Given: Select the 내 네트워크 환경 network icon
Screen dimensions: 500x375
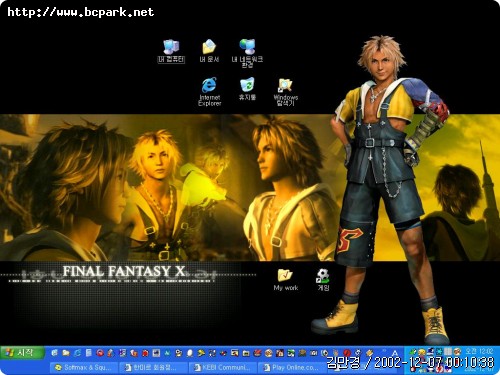Looking at the screenshot, I should click(x=247, y=53).
